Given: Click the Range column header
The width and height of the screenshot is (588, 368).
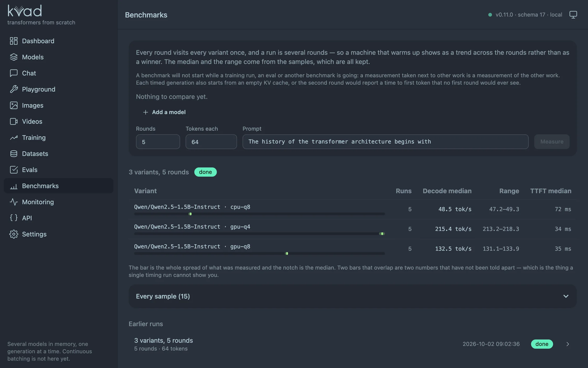Looking at the screenshot, I should (509, 191).
